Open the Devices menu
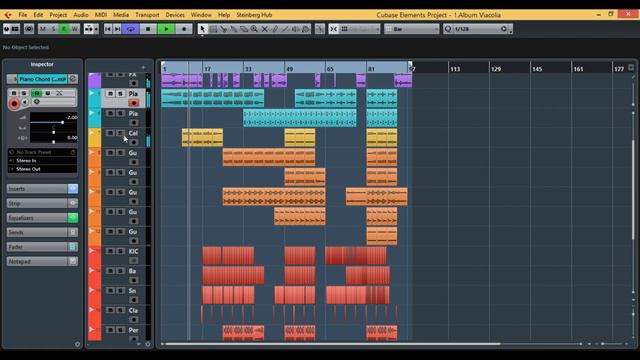 tap(175, 15)
